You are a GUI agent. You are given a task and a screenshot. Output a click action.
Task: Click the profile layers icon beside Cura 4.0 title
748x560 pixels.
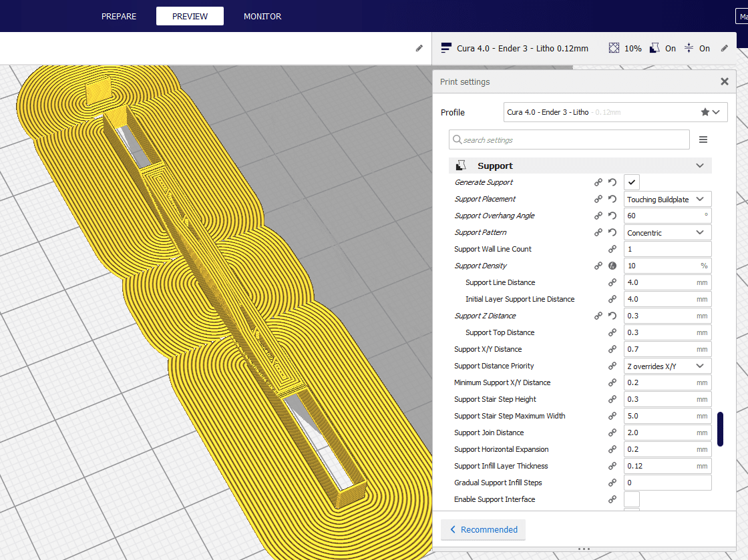[x=446, y=47]
